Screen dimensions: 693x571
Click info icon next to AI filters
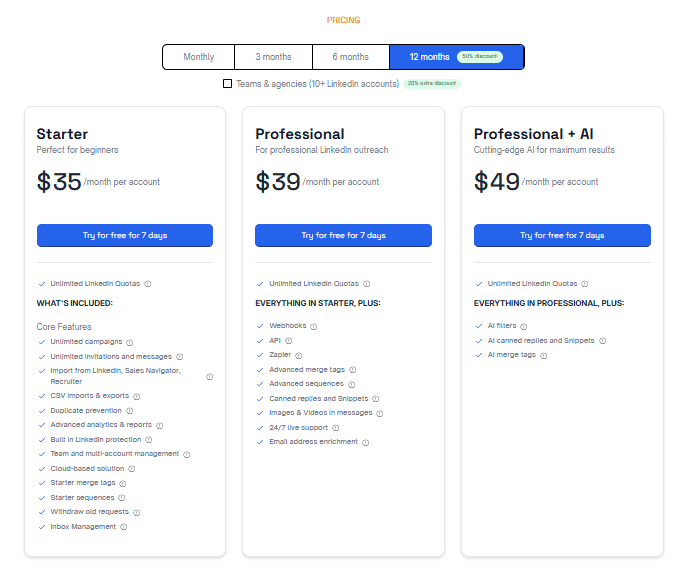[523, 326]
